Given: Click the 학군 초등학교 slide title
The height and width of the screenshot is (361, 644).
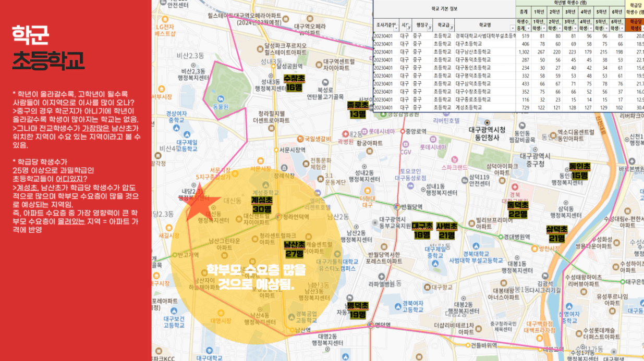Looking at the screenshot, I should coord(48,47).
